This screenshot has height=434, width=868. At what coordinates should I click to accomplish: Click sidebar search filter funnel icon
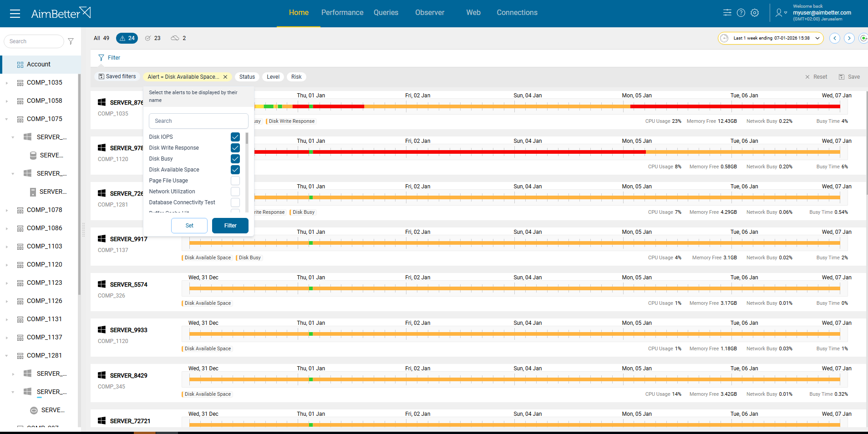pyautogui.click(x=71, y=41)
